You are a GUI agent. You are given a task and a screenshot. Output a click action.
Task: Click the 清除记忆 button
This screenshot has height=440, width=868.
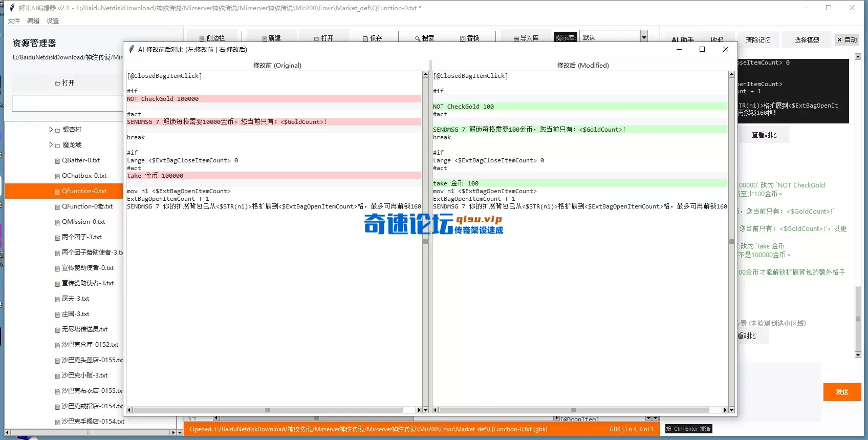coord(758,39)
